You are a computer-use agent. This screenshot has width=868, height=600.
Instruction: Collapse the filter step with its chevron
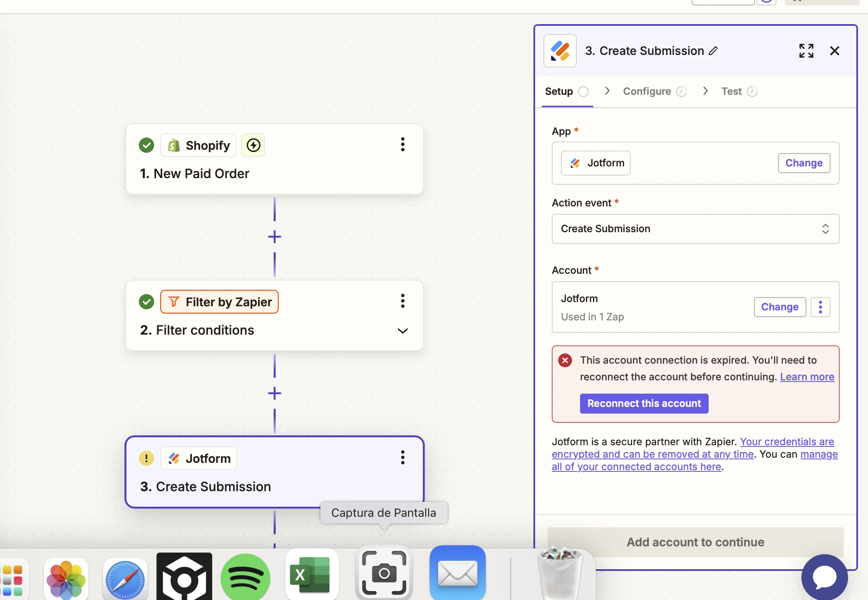(402, 330)
